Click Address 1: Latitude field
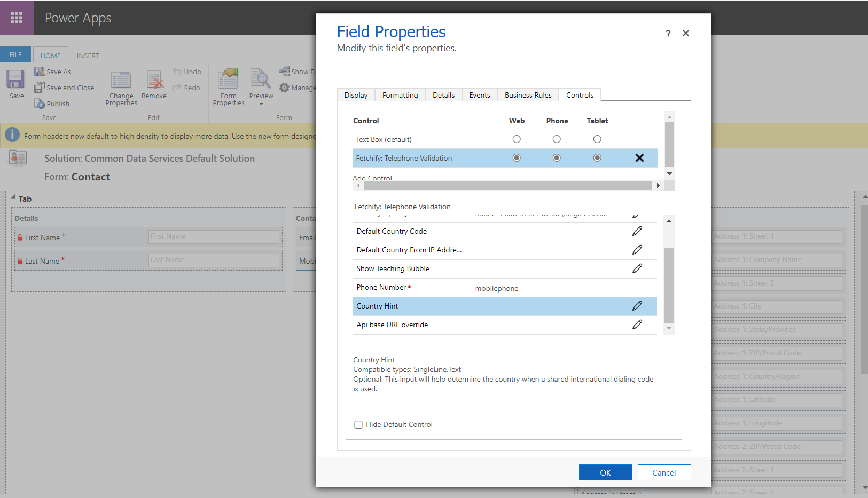The height and width of the screenshot is (498, 868). [778, 400]
